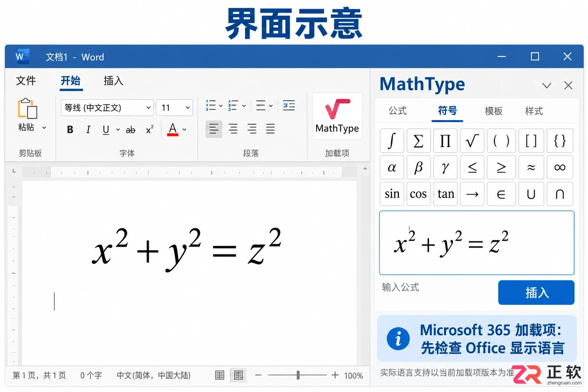Viewport: 588px width, 392px height.
Task: Open the numbering style dropdown
Action: (244, 106)
